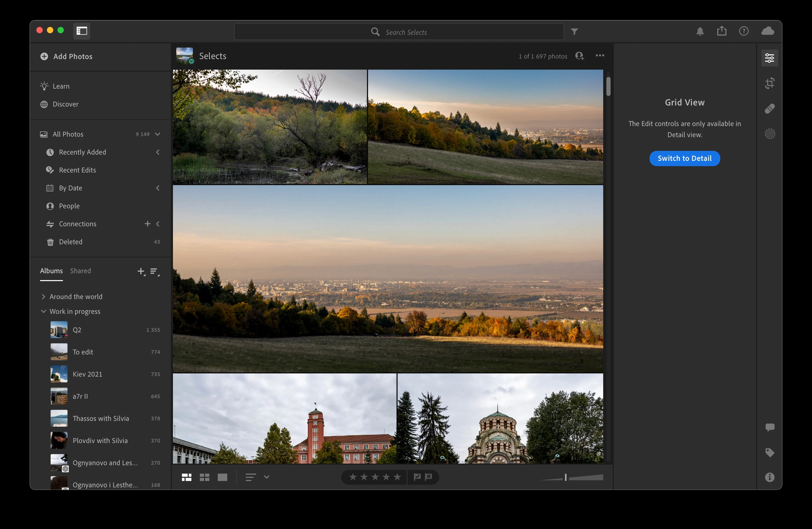Viewport: 812px width, 529px height.
Task: Expand the Around the world folder
Action: (43, 297)
